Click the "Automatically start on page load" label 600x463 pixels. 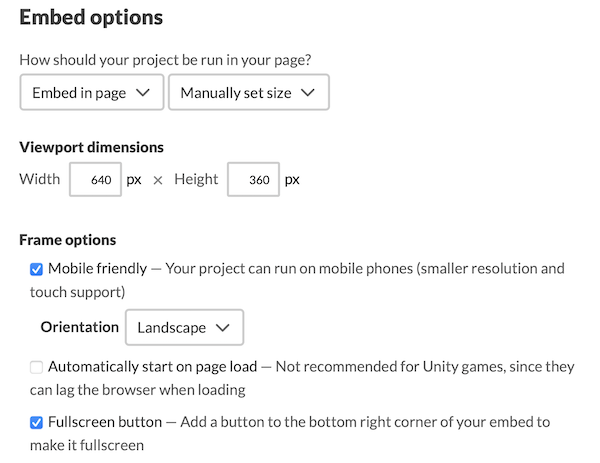[153, 367]
